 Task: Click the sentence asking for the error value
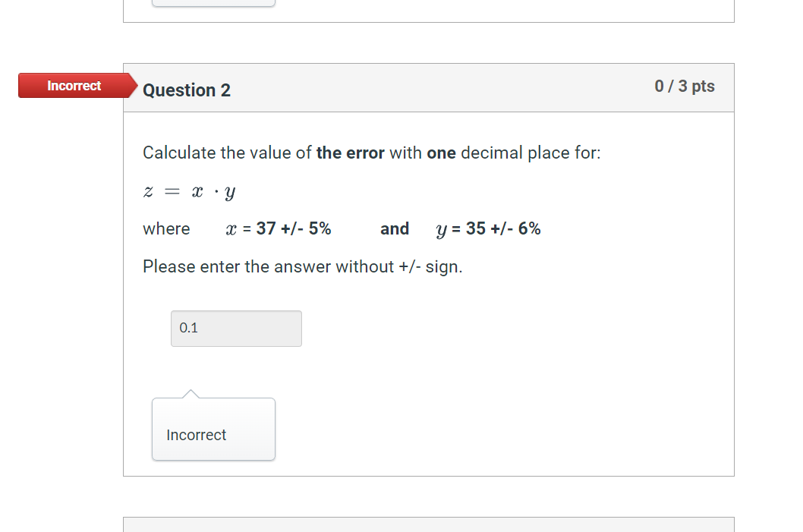371,153
